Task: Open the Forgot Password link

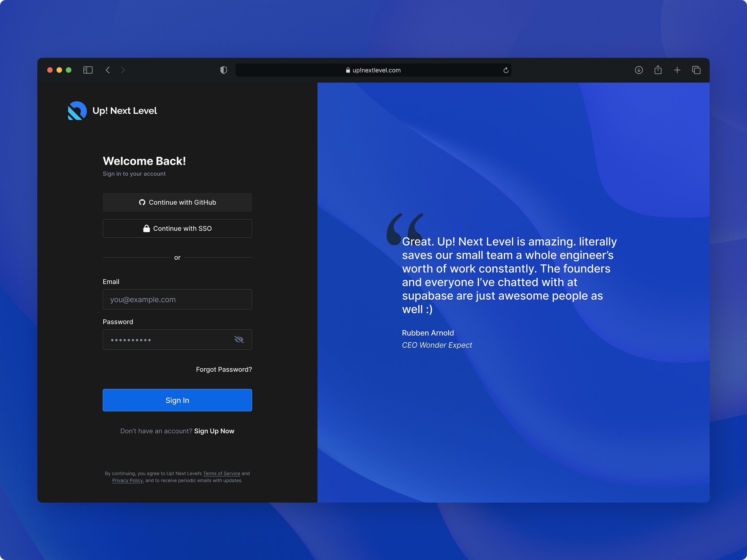Action: [x=223, y=369]
